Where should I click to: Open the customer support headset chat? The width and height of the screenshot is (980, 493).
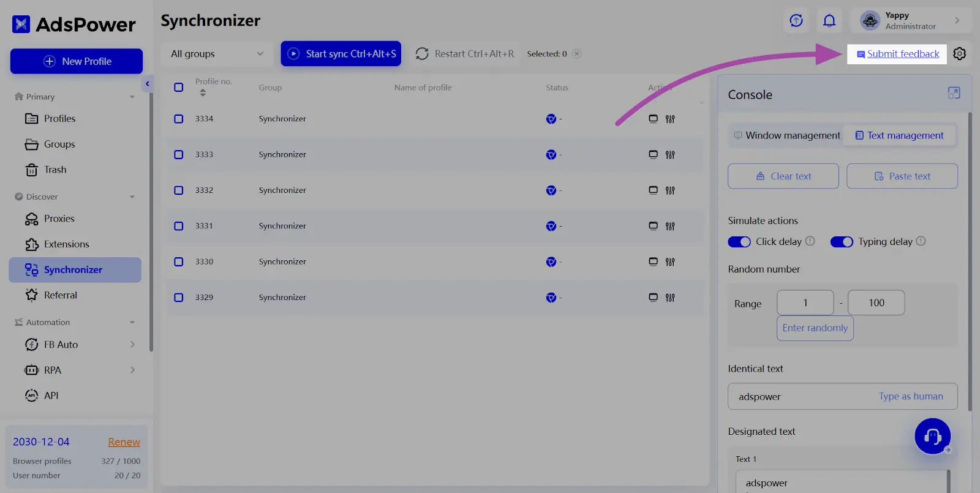(x=932, y=436)
